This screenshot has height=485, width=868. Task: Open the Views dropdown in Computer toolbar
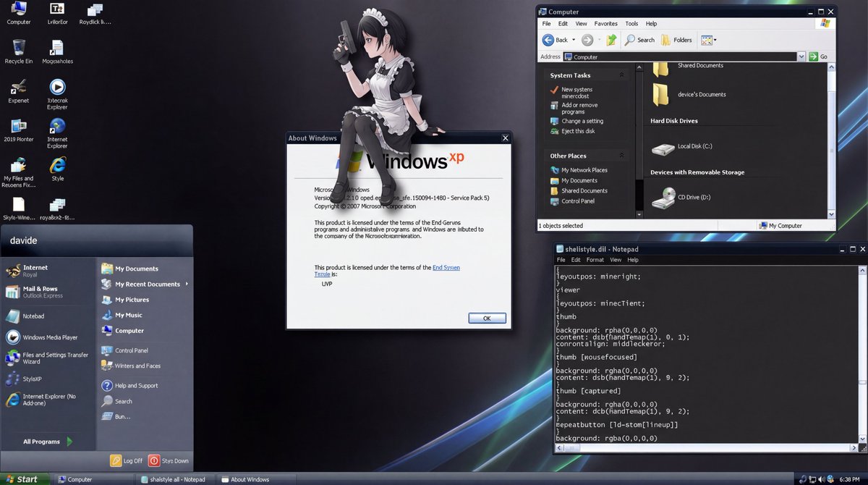click(708, 40)
